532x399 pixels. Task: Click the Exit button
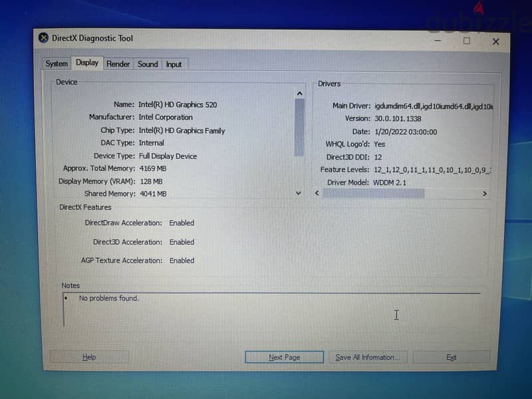click(452, 357)
